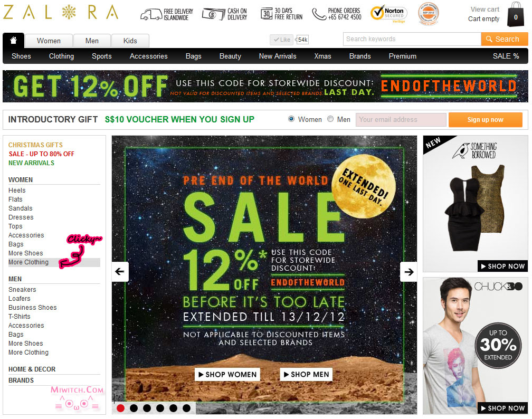
Task: Click the 30 days free return calendar icon
Action: [267, 14]
